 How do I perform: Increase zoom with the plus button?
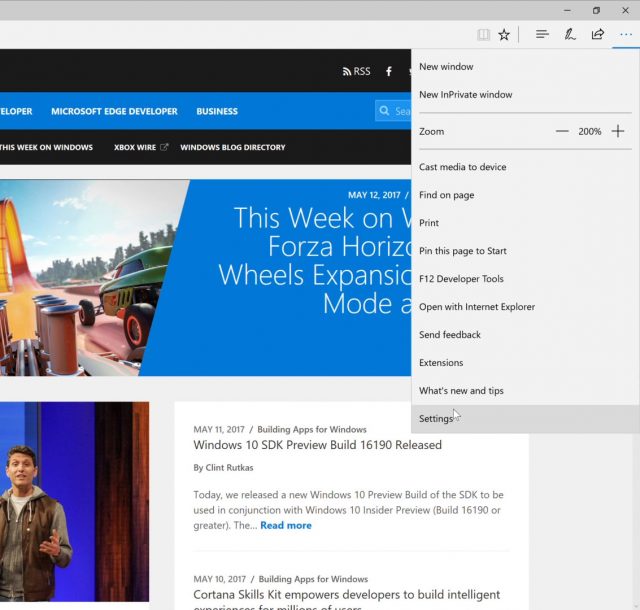click(618, 131)
